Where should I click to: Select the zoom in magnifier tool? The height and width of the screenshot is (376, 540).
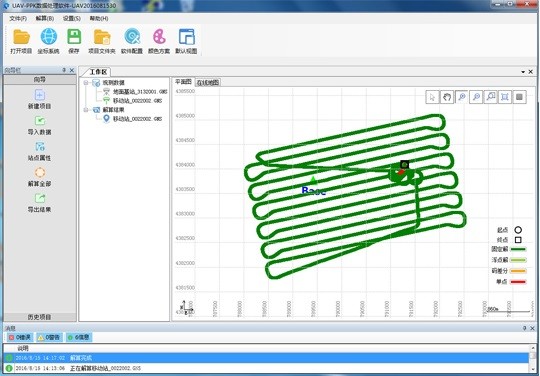point(461,97)
